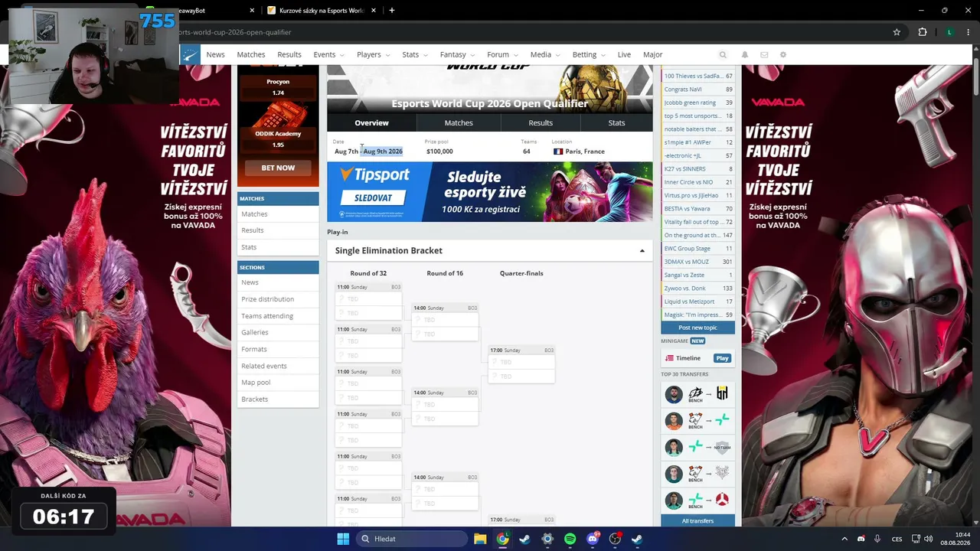980x551 pixels.
Task: Open the 'Zywoo vs. Donk' forum thread
Action: click(x=697, y=289)
